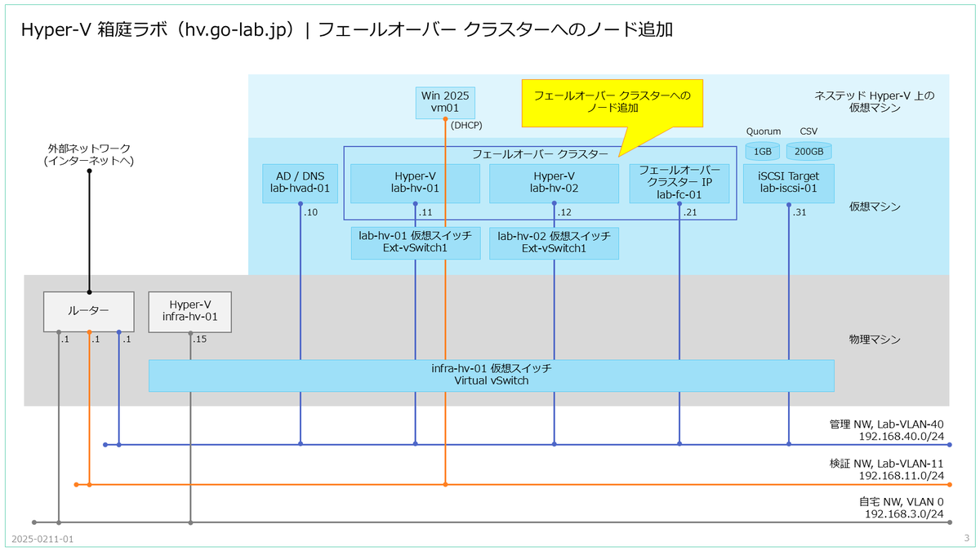Click the ルーター (router) box

pos(88,311)
